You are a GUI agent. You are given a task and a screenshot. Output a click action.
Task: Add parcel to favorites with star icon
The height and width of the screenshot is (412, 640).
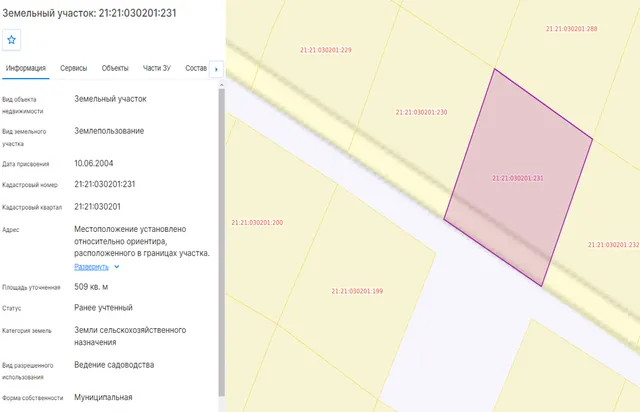tap(11, 40)
